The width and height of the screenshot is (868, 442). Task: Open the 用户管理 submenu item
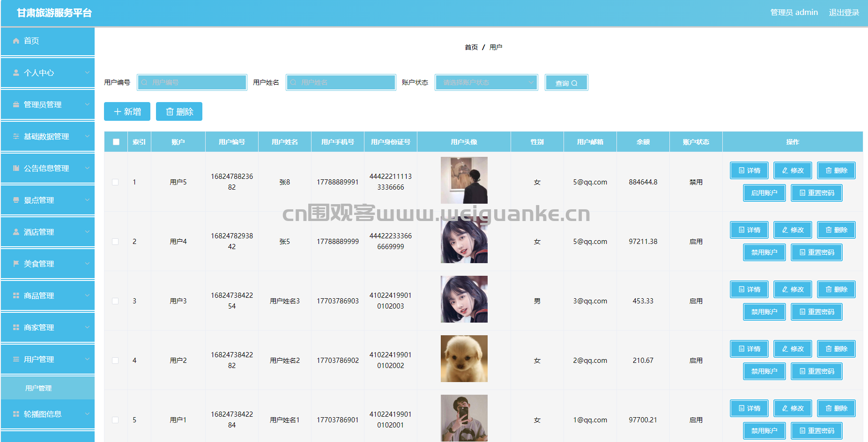pyautogui.click(x=38, y=388)
